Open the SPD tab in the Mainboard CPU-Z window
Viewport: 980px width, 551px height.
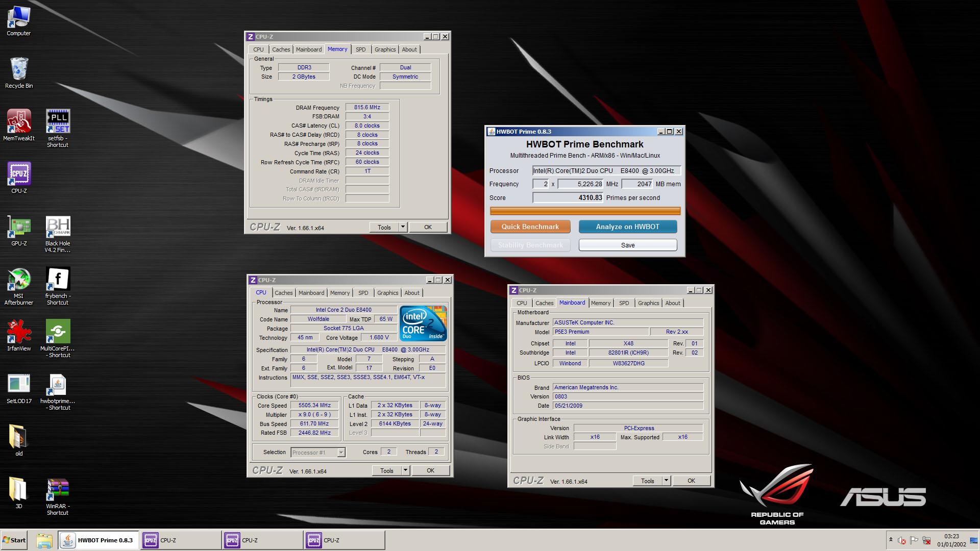624,303
